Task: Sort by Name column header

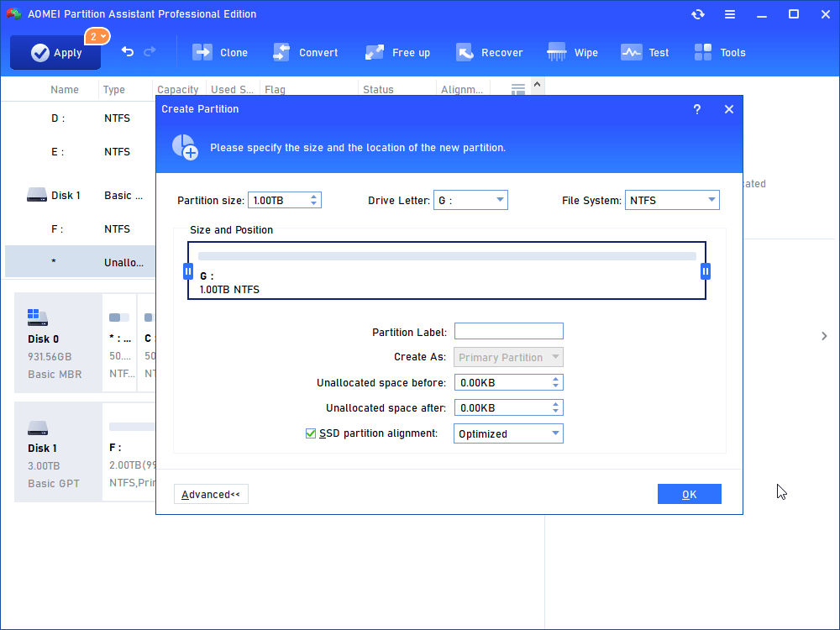Action: tap(65, 90)
